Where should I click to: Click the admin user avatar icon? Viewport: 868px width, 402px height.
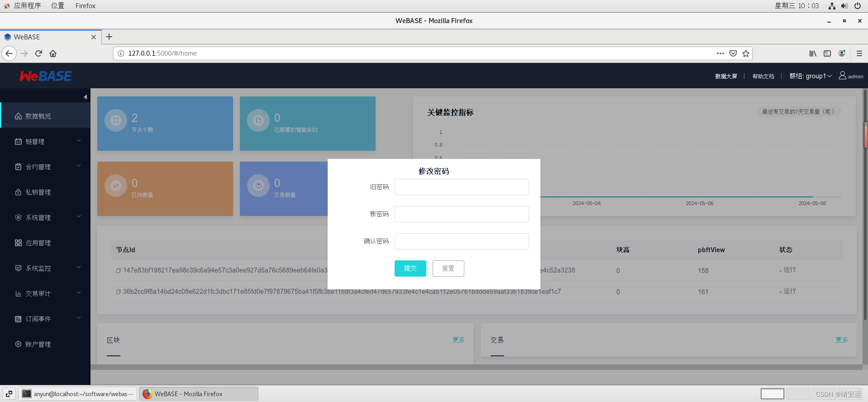point(842,76)
